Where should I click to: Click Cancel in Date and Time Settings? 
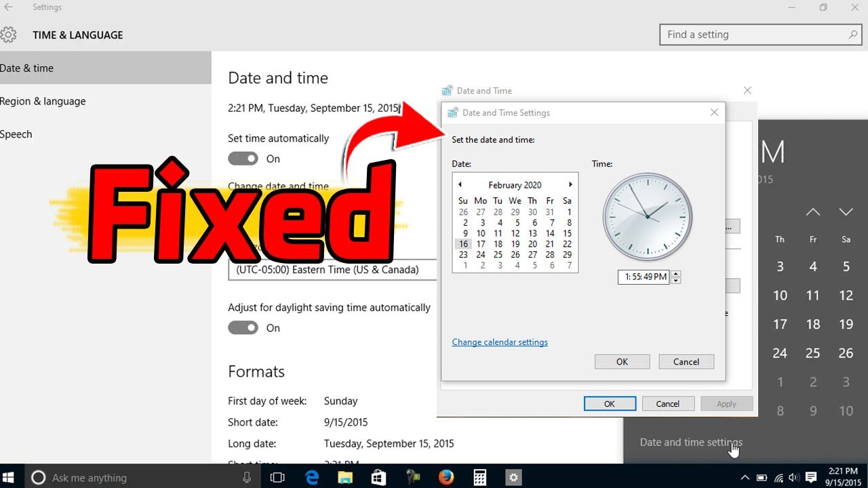pos(686,362)
